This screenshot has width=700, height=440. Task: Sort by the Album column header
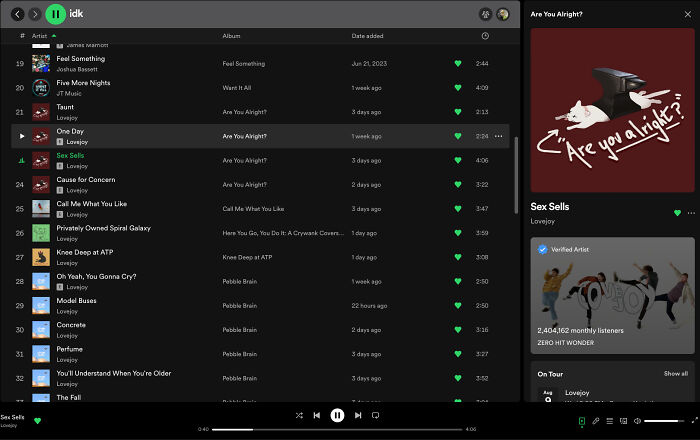[x=232, y=36]
